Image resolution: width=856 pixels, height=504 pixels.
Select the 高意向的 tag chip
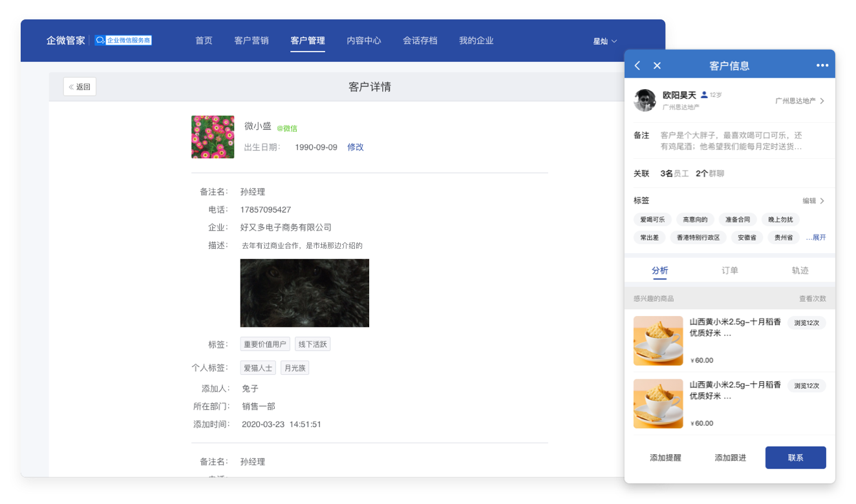coord(696,220)
